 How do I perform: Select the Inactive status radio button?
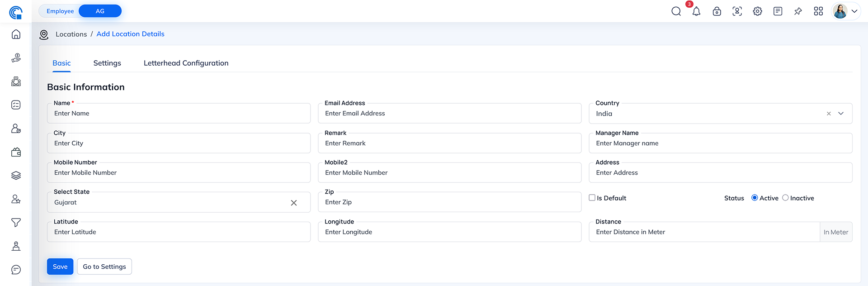point(785,198)
